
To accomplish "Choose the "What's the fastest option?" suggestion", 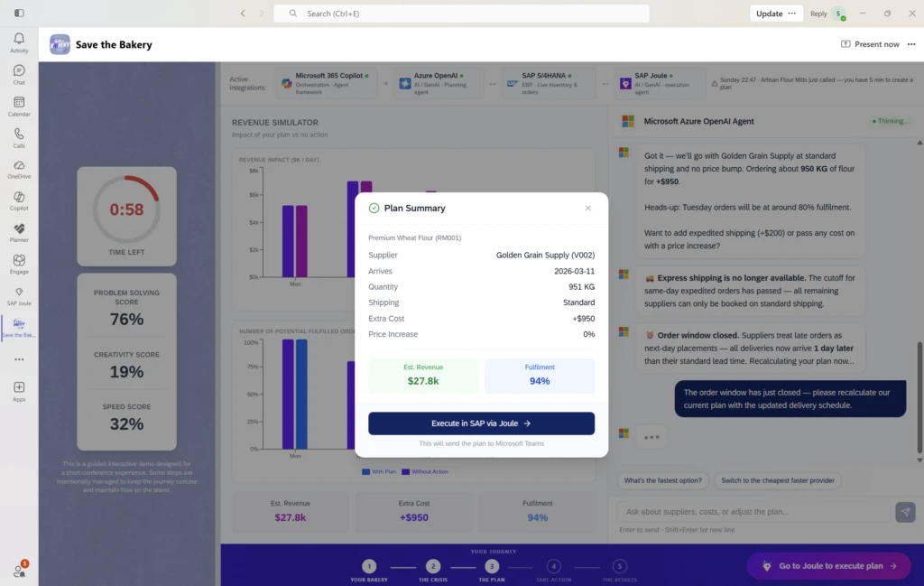I will pos(662,480).
